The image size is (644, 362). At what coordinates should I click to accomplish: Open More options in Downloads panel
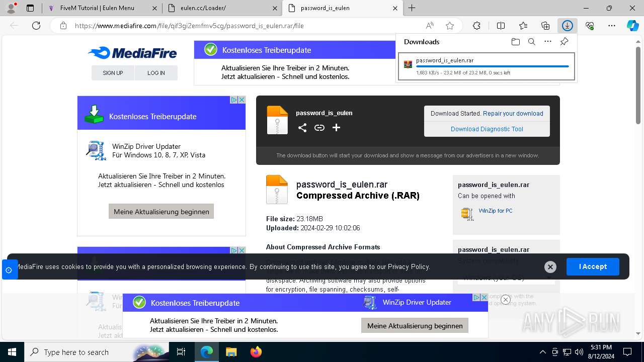coord(548,42)
